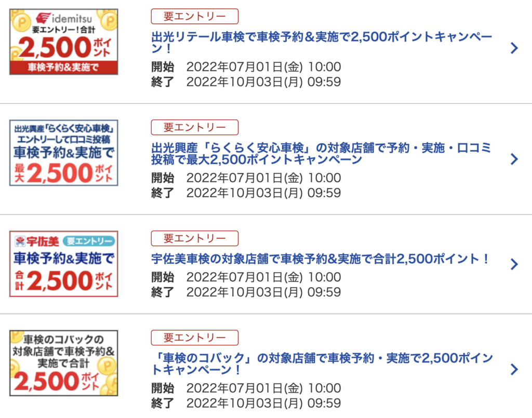The image size is (532, 418).
Task: Click 要エントリー badge on 宇佐美 campaign
Action: [195, 238]
